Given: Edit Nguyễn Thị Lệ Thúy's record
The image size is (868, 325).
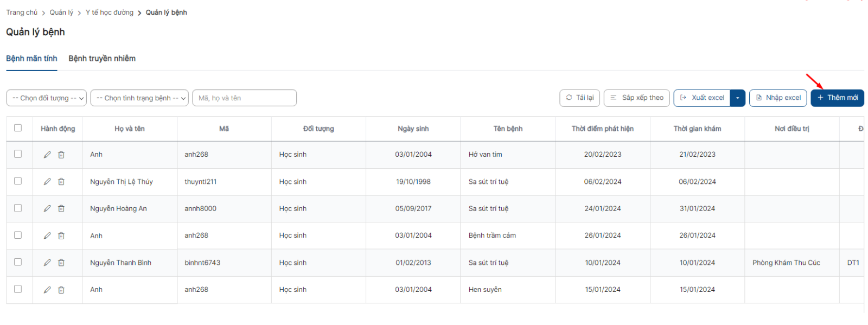Looking at the screenshot, I should 47,182.
